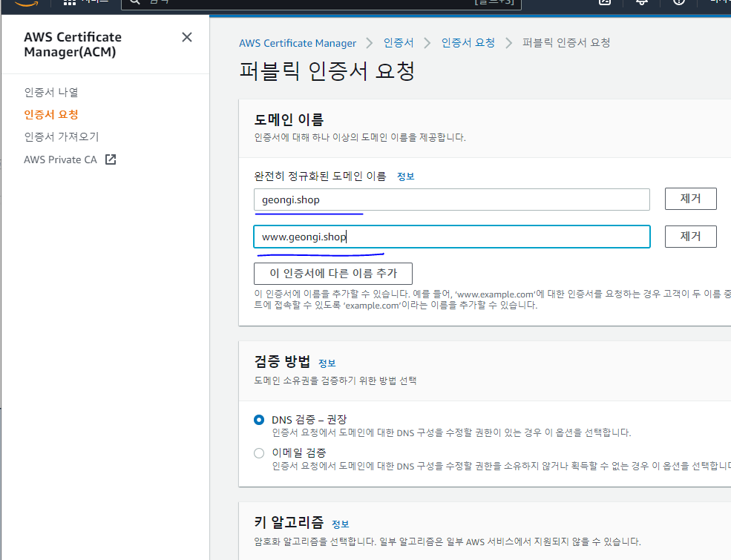Viewport: 731px width, 560px height.
Task: Go back via the 인증서 요청 breadcrumb
Action: click(x=468, y=43)
